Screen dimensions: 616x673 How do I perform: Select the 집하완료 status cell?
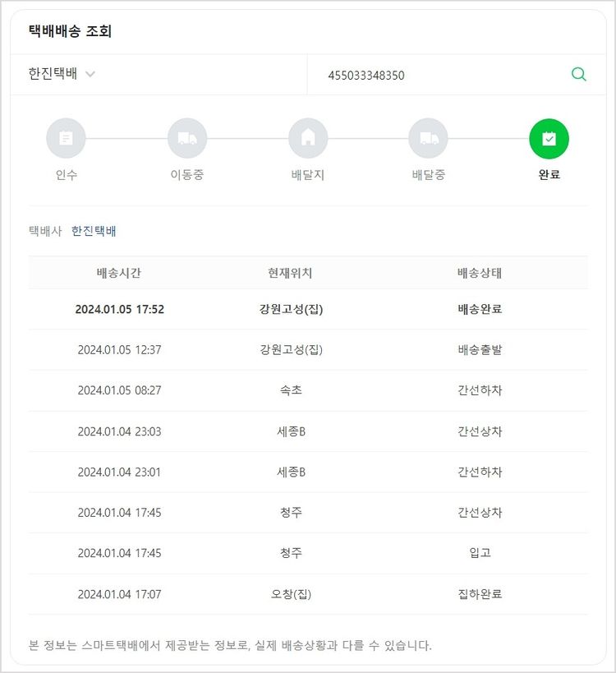coord(480,594)
